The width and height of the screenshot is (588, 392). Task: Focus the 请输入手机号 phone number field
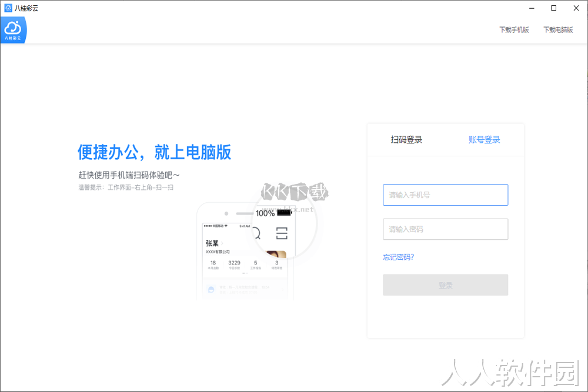[x=446, y=195]
